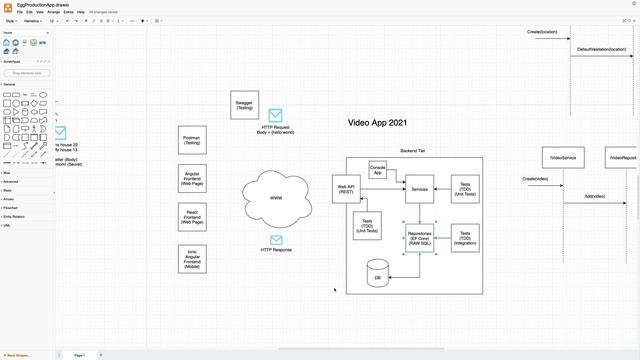The image size is (640, 360).
Task: Select the circular house icon search result
Action: coord(16,42)
